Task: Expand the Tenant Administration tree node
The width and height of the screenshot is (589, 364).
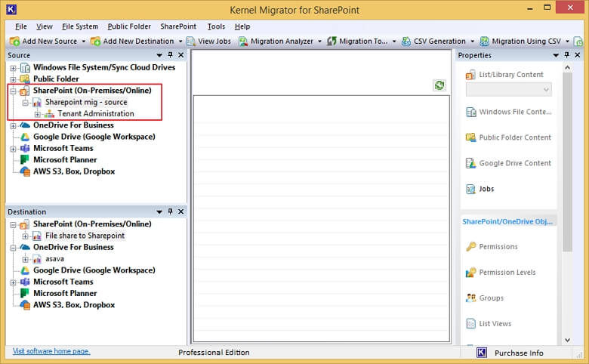Action: (x=38, y=114)
